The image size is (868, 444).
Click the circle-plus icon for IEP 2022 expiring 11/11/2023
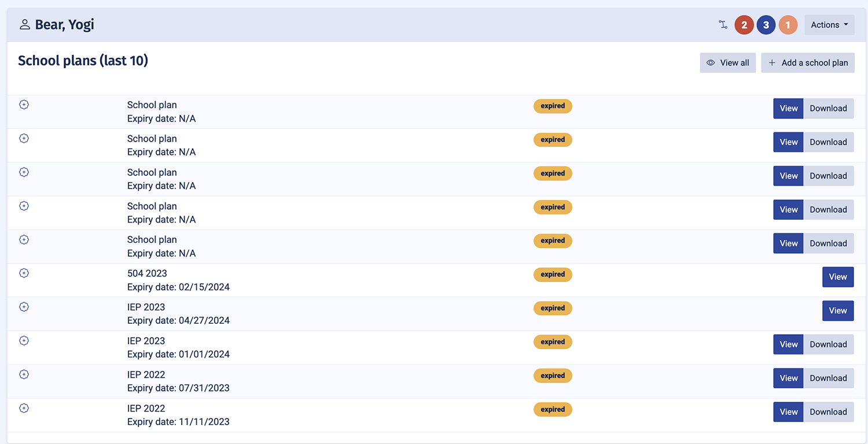tap(24, 408)
